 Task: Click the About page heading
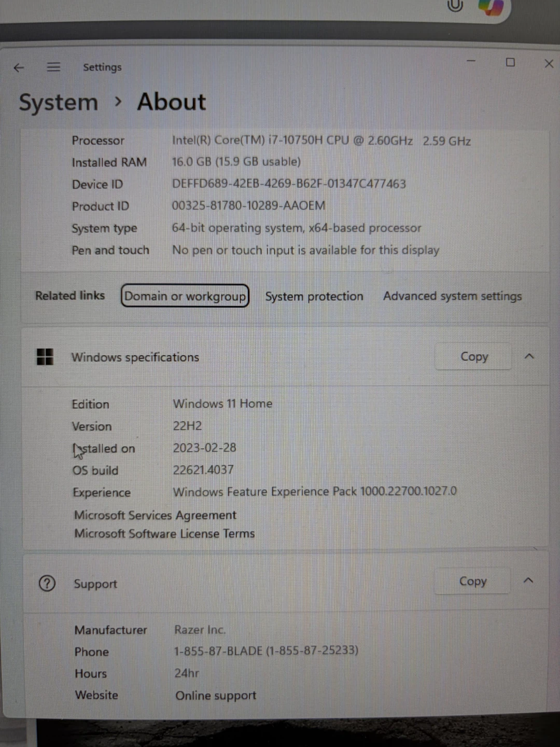point(172,102)
